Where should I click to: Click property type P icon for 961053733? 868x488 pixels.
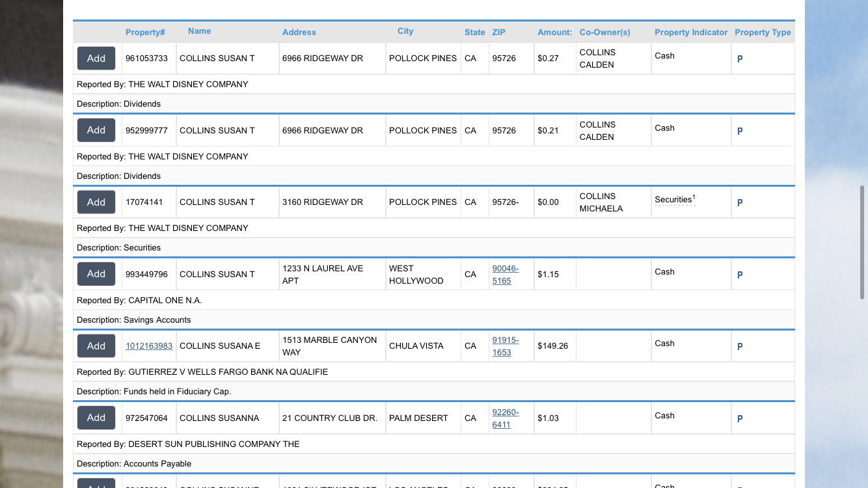[740, 59]
